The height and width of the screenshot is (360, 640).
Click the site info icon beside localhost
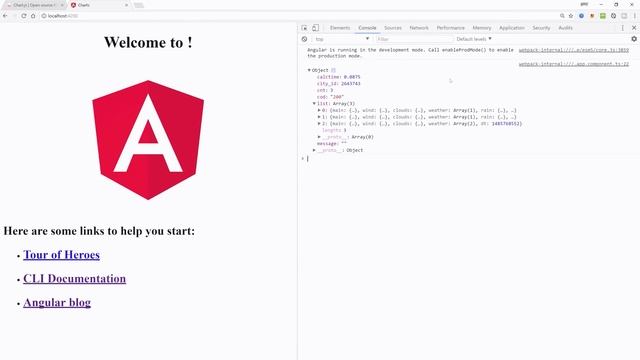pyautogui.click(x=44, y=16)
